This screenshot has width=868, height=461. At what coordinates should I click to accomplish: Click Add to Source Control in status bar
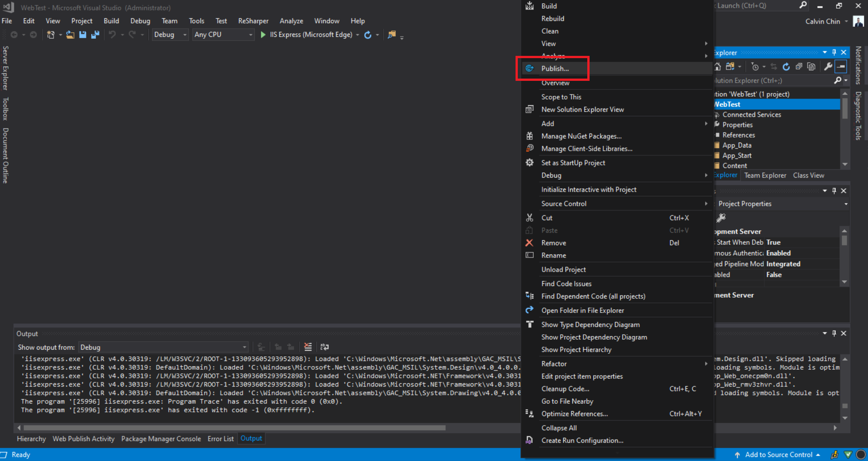(x=778, y=455)
